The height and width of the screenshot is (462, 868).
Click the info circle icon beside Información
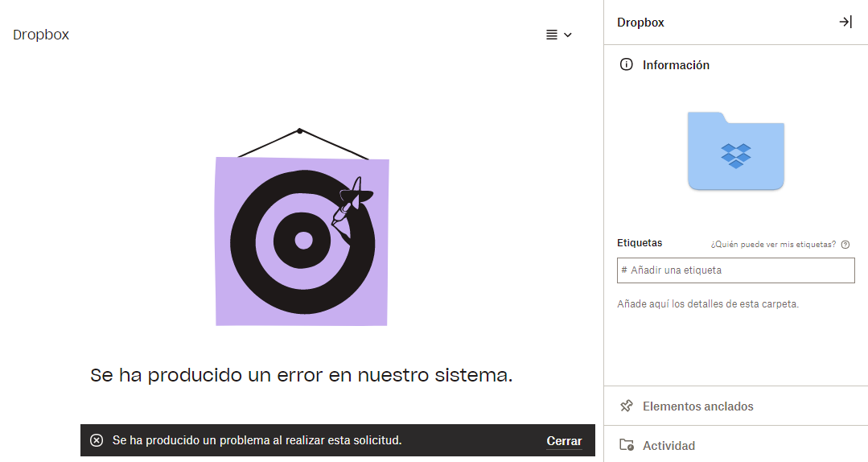(x=626, y=64)
